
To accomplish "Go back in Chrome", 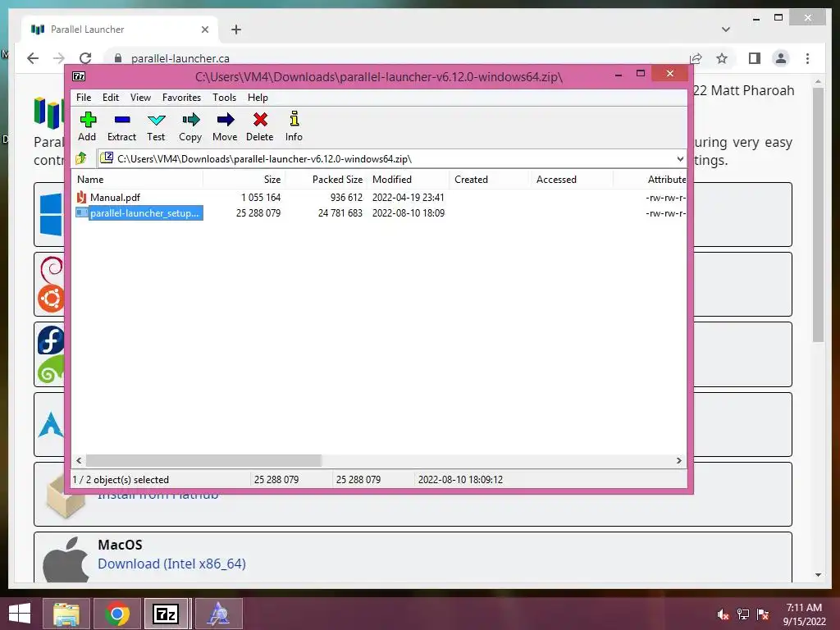I will point(33,58).
